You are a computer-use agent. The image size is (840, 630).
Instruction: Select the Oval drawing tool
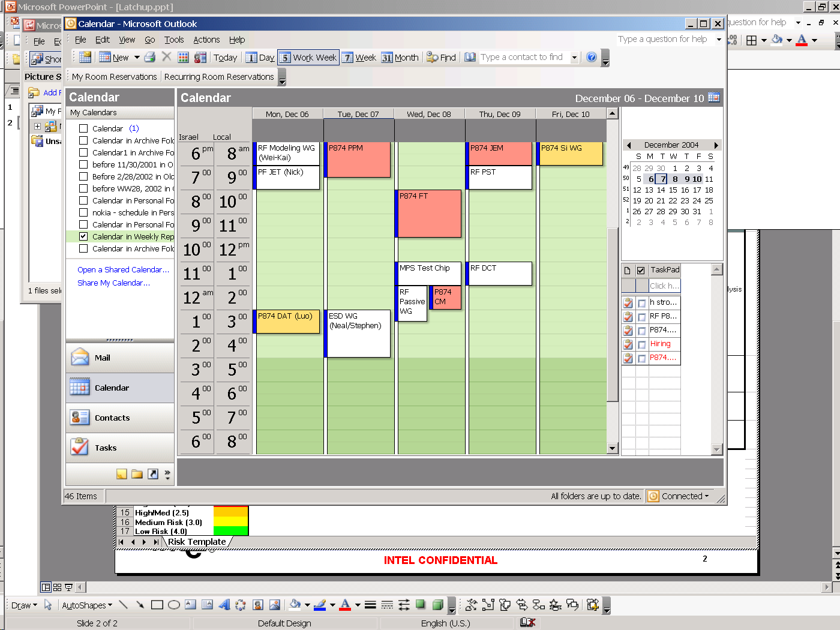click(x=174, y=605)
